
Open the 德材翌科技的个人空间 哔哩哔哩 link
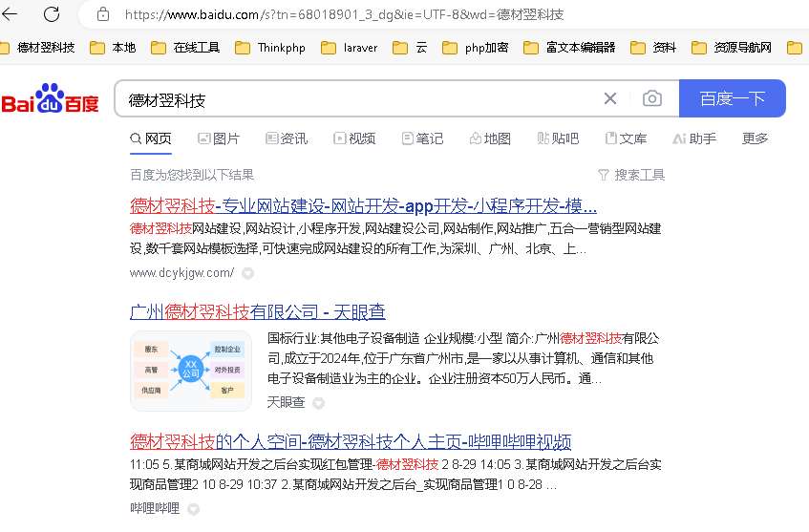pos(351,441)
